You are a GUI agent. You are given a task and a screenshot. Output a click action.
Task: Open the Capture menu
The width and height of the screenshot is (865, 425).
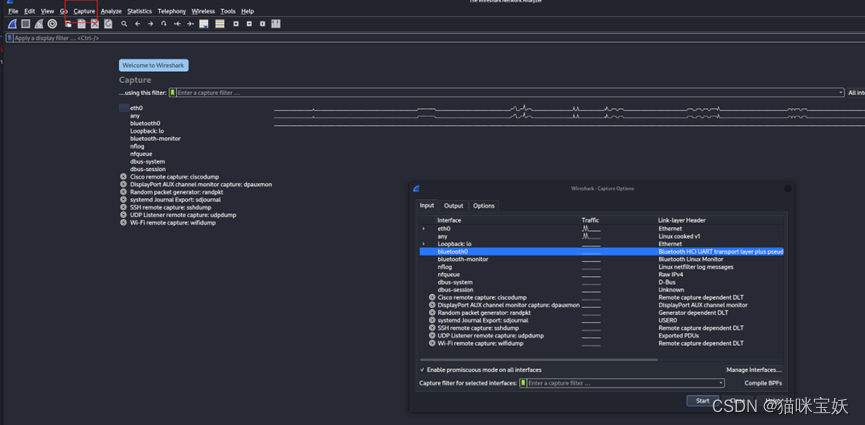point(84,11)
